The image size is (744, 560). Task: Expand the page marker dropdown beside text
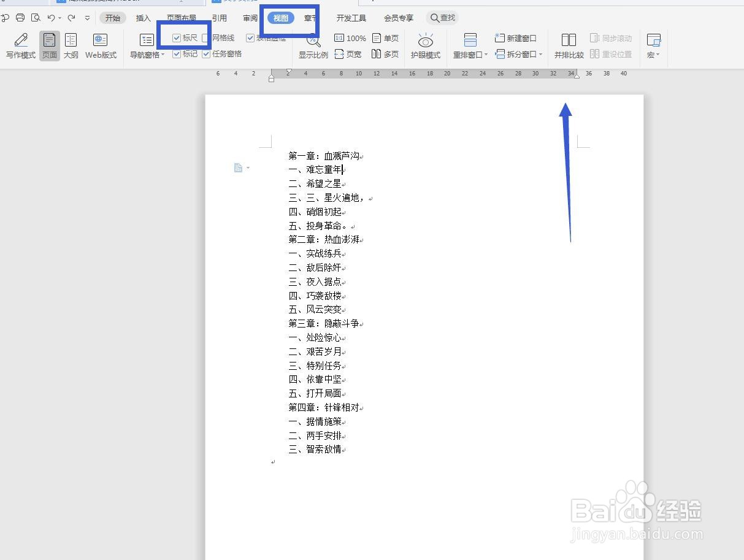(x=248, y=168)
